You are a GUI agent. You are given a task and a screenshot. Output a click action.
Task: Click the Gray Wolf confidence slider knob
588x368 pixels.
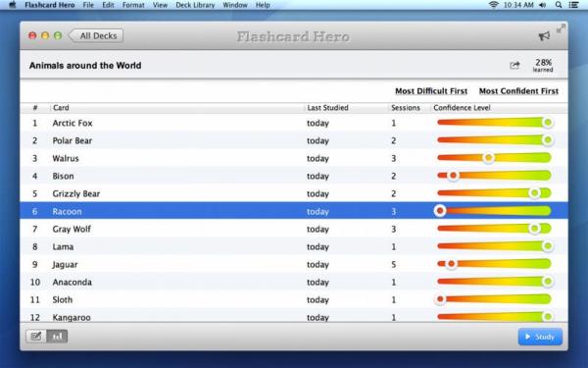[534, 229]
